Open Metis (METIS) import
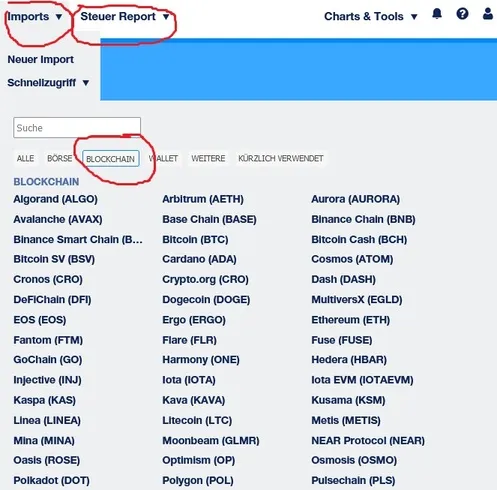The image size is (497, 490). tap(346, 421)
